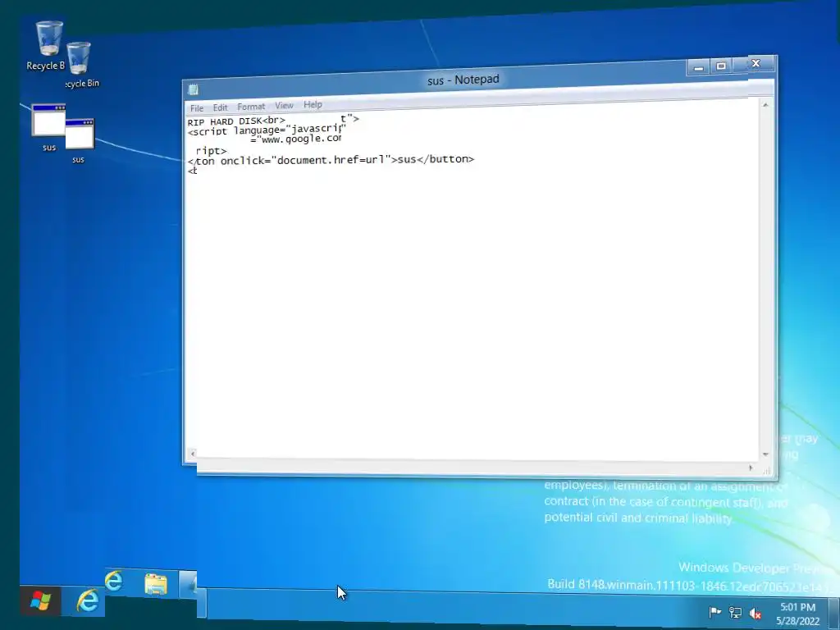Screen dimensions: 840x630
Task: Open the Format menu in Notepad
Action: pos(251,107)
